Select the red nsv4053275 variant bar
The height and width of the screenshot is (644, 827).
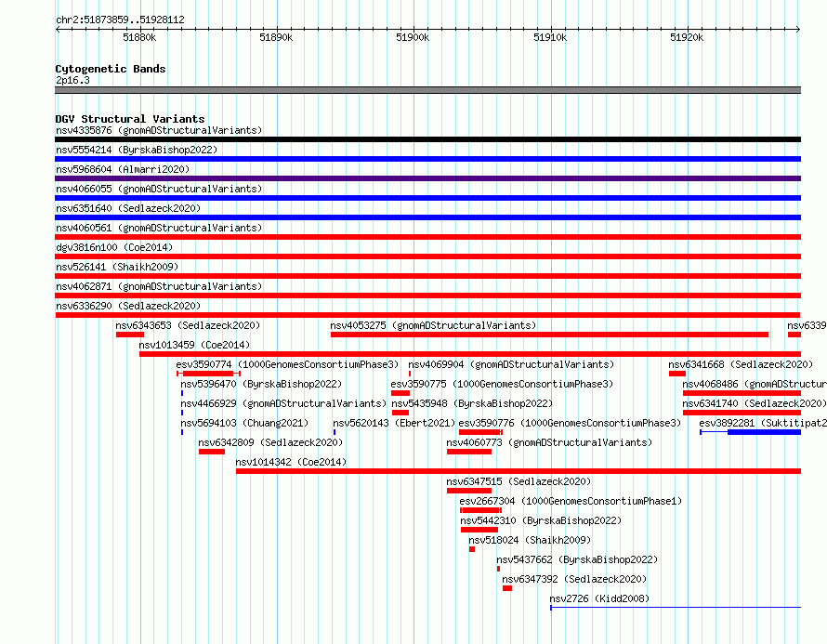click(549, 335)
